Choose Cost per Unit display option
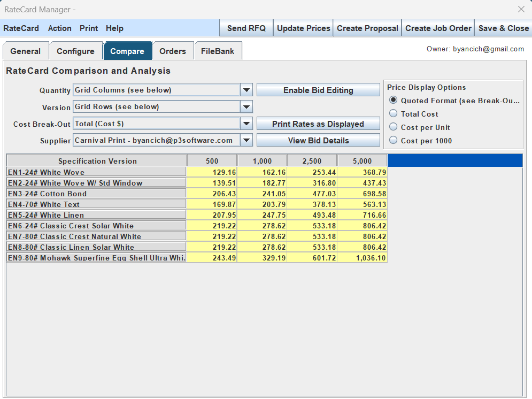 394,127
